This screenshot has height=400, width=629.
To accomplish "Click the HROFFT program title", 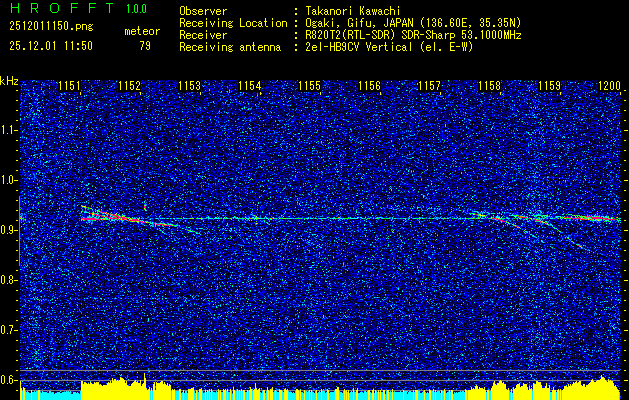I will (62, 8).
